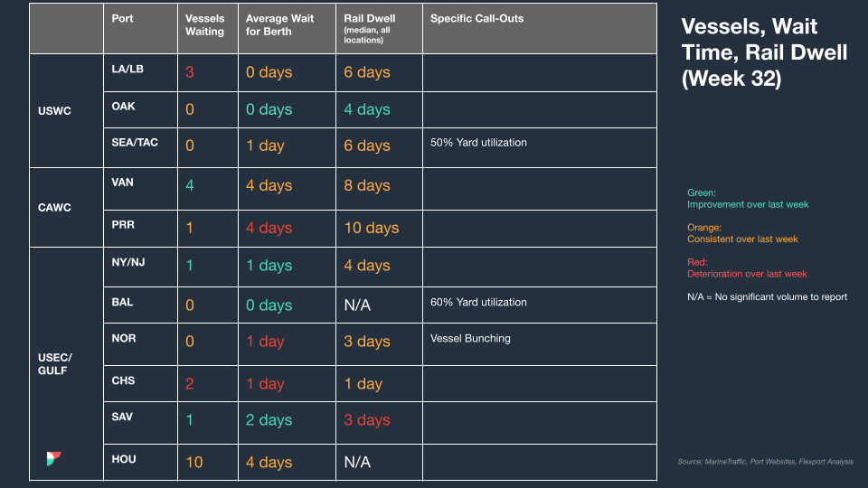Select the LA/LB port cell
The width and height of the screenshot is (868, 488).
140,72
